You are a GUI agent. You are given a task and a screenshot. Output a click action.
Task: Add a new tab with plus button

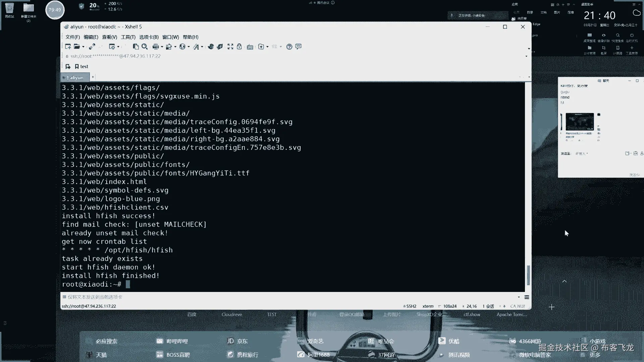pyautogui.click(x=93, y=77)
